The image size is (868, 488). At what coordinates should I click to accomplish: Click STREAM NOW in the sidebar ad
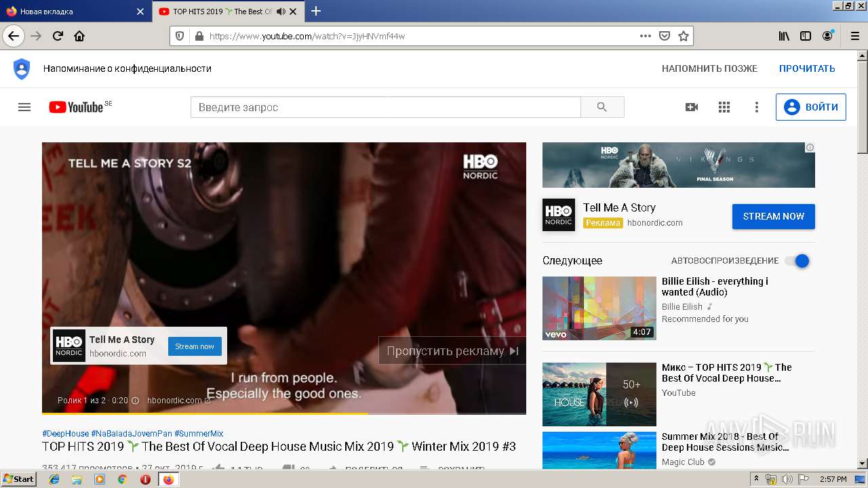click(x=774, y=216)
